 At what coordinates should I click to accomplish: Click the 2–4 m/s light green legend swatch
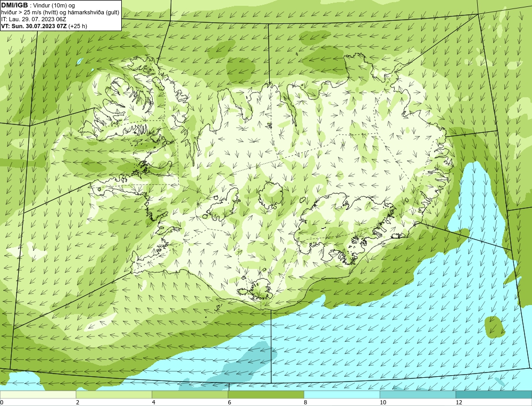pyautogui.click(x=114, y=394)
